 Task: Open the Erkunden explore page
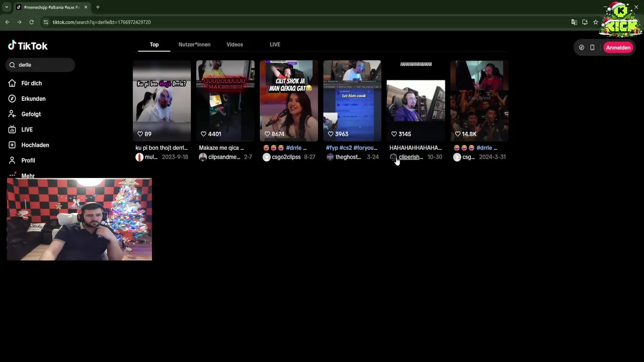pyautogui.click(x=33, y=99)
